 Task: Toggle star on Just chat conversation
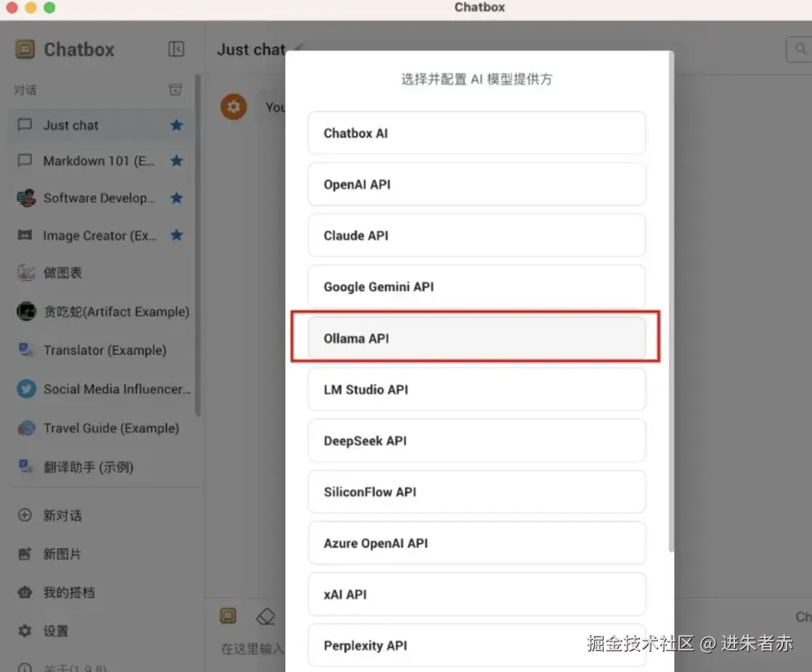[x=177, y=125]
